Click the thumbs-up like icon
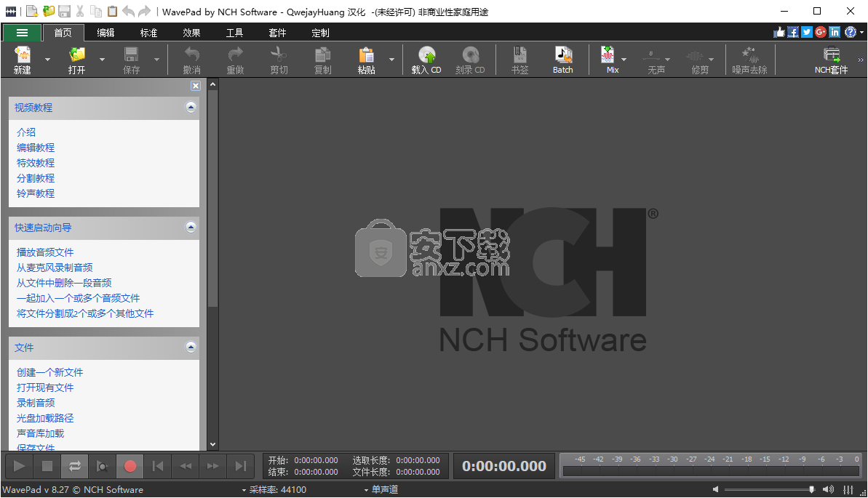 click(779, 32)
